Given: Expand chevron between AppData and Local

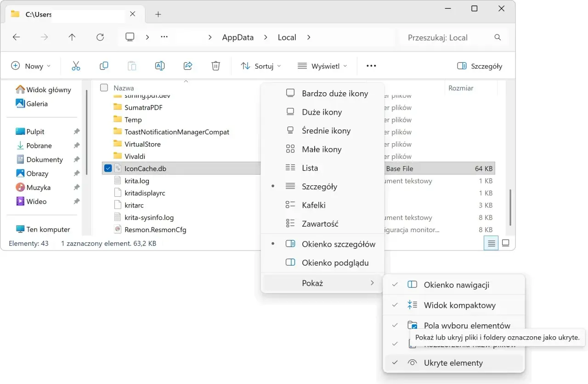Looking at the screenshot, I should [x=266, y=37].
